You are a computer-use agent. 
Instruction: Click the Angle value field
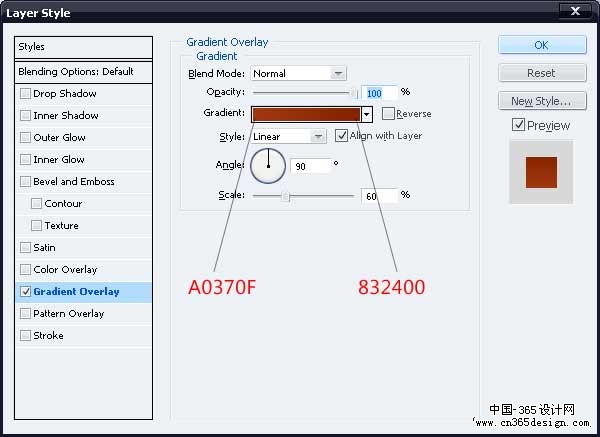pos(311,166)
